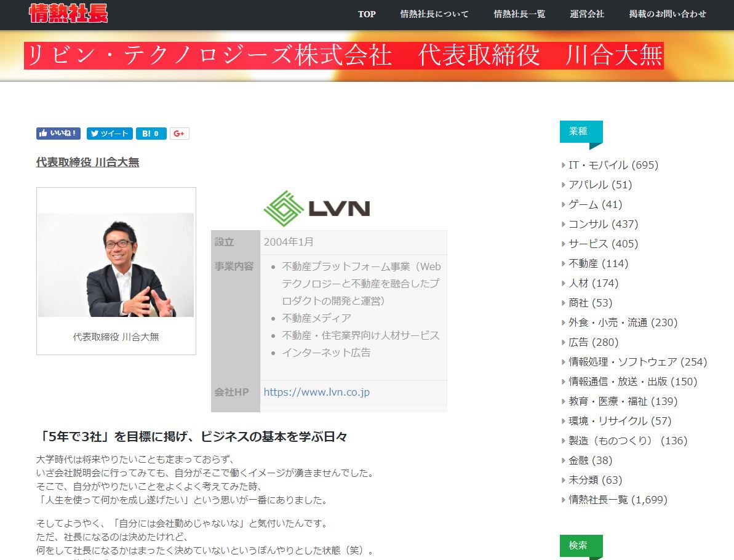Open the 未分類 (63) category
This screenshot has width=734, height=560.
[596, 479]
